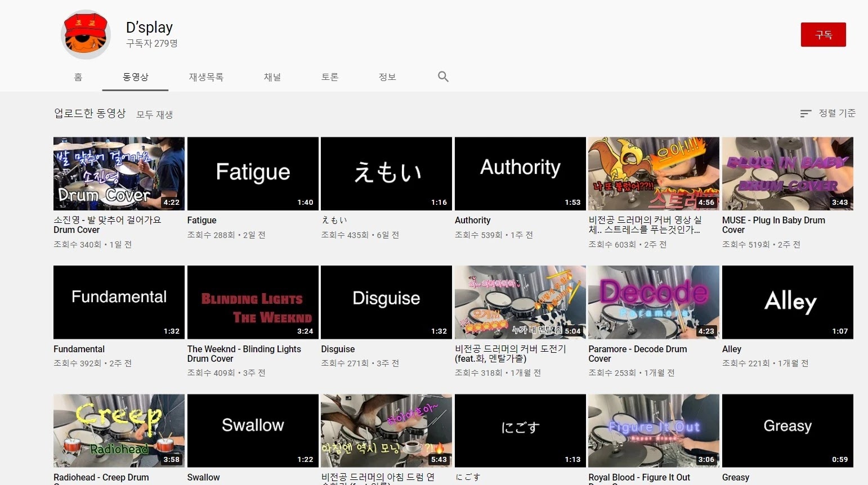Open the Plug In Baby Drum Cover thumbnail
Viewport: 868px width, 485px height.
(788, 174)
